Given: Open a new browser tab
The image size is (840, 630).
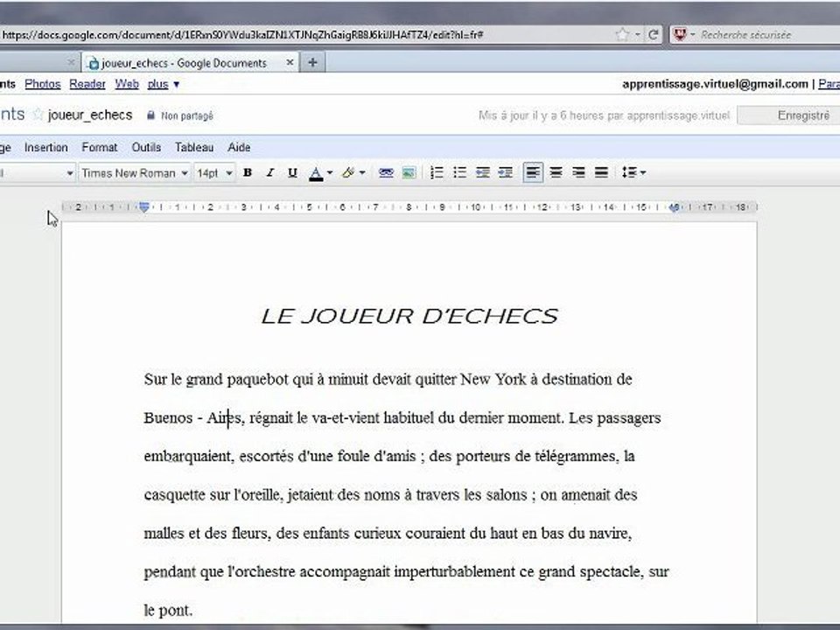Looking at the screenshot, I should [313, 63].
